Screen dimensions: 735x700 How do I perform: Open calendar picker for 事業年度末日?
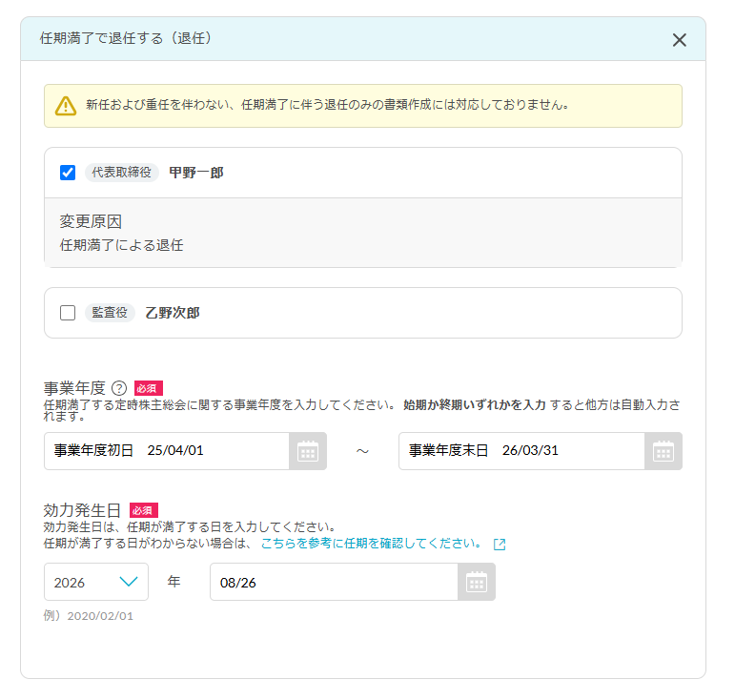point(664,451)
